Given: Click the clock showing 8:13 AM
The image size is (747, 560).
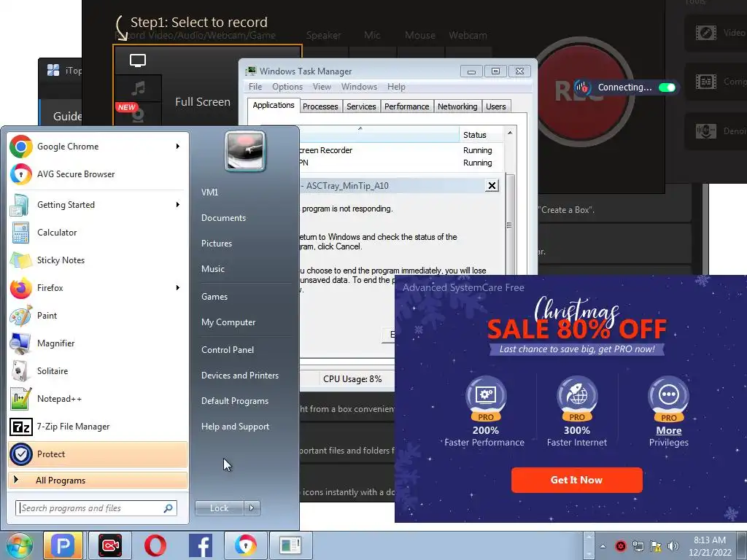Looking at the screenshot, I should tap(709, 546).
